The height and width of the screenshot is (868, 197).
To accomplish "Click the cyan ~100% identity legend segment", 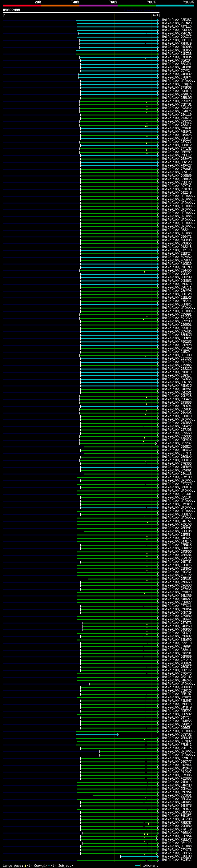I will [x=175, y=6].
